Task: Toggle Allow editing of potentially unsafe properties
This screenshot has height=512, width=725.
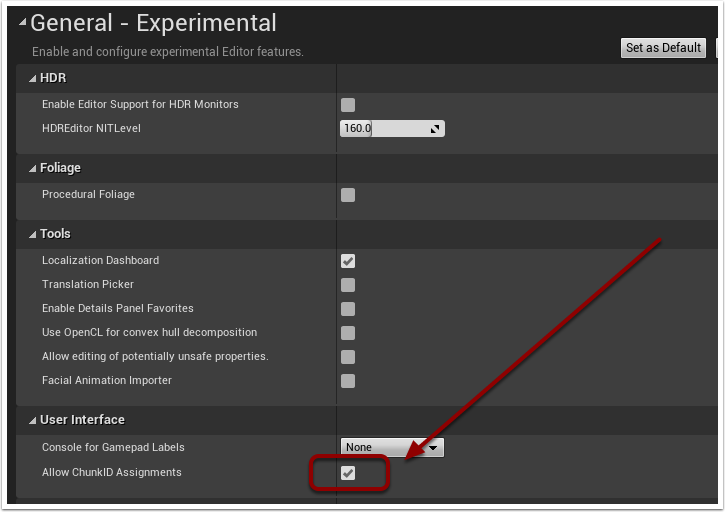Action: [x=348, y=357]
